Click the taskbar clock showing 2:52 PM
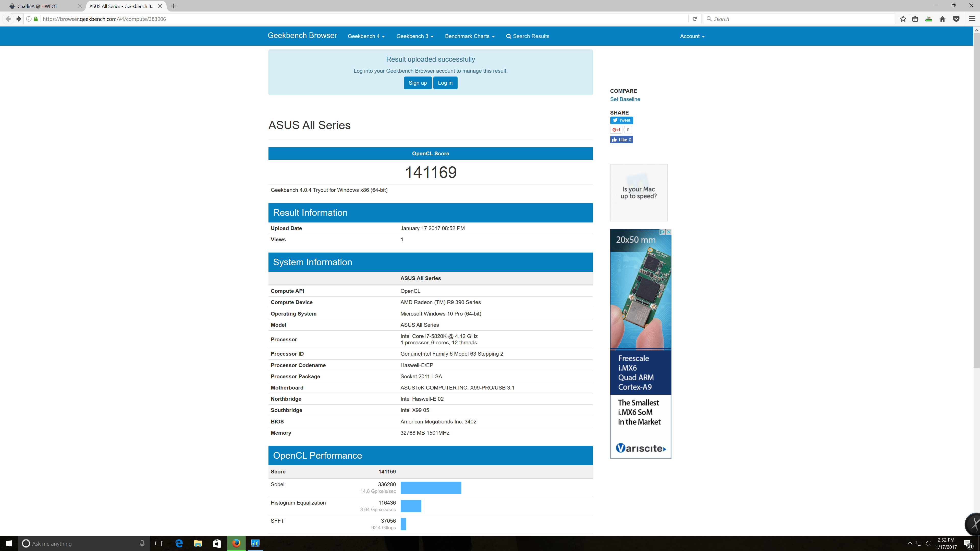This screenshot has width=980, height=551. click(x=946, y=543)
